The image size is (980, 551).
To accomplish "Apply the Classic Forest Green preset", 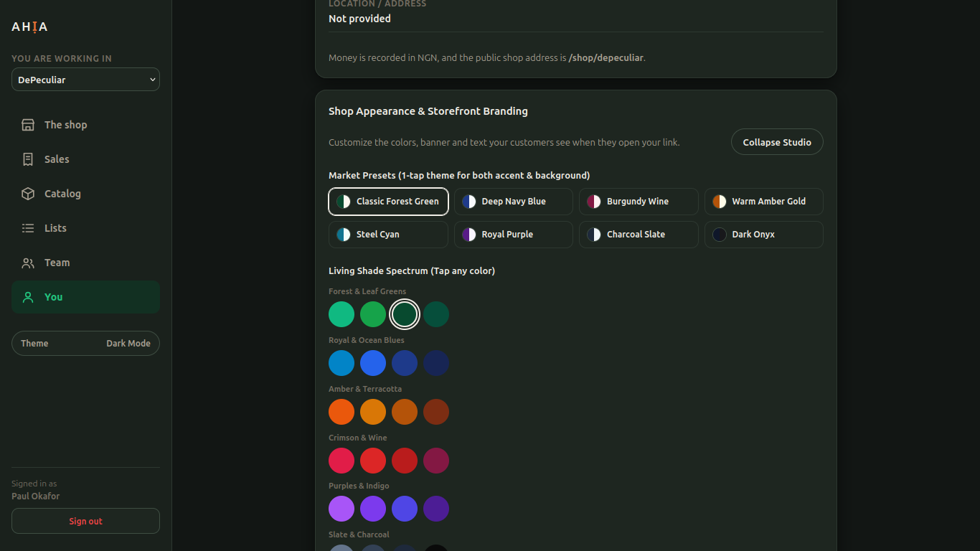I will pyautogui.click(x=389, y=202).
